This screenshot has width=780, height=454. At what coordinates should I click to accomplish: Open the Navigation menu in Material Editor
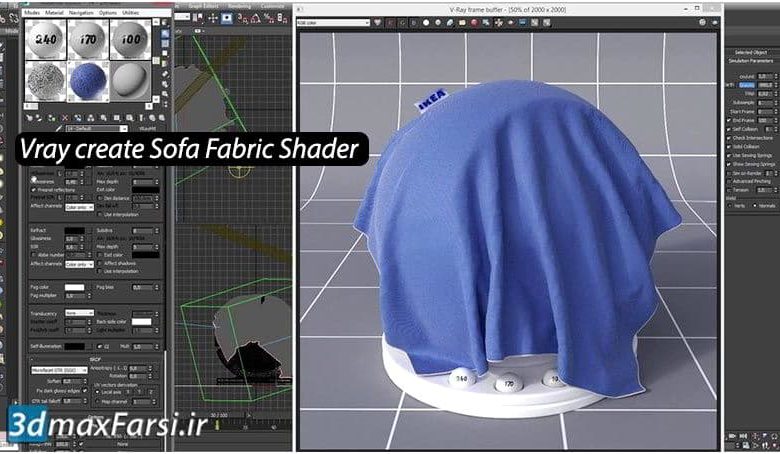81,12
